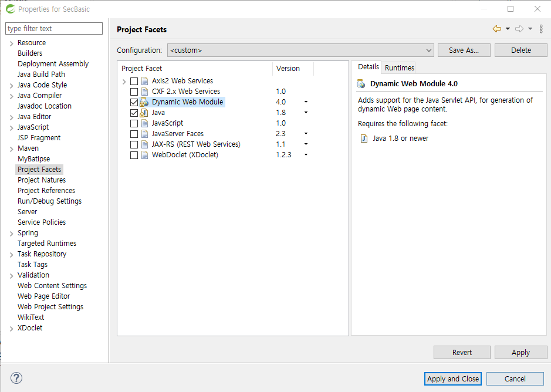Expand the XDoclet category
Screen dimensions: 551x392
[11, 329]
